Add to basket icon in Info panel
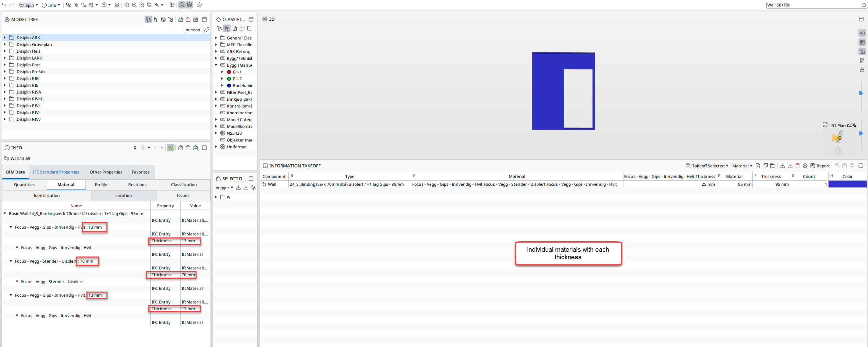868x347 pixels. [181, 148]
